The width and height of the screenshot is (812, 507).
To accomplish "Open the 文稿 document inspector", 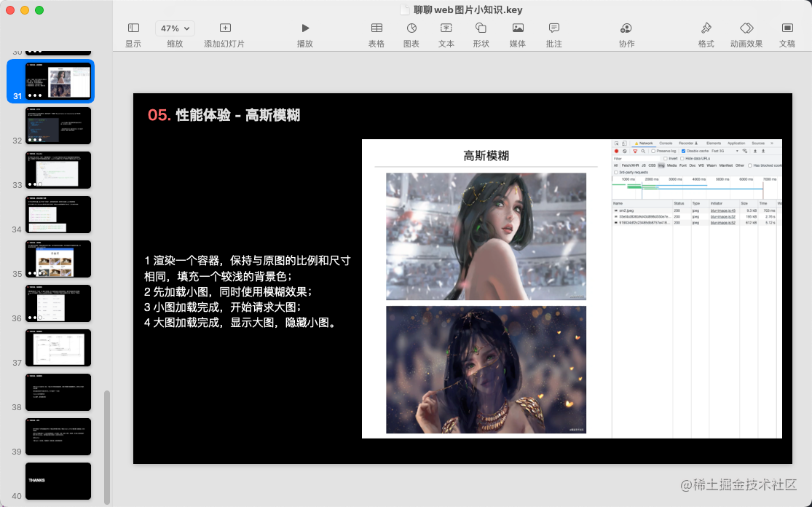I will 787,35.
